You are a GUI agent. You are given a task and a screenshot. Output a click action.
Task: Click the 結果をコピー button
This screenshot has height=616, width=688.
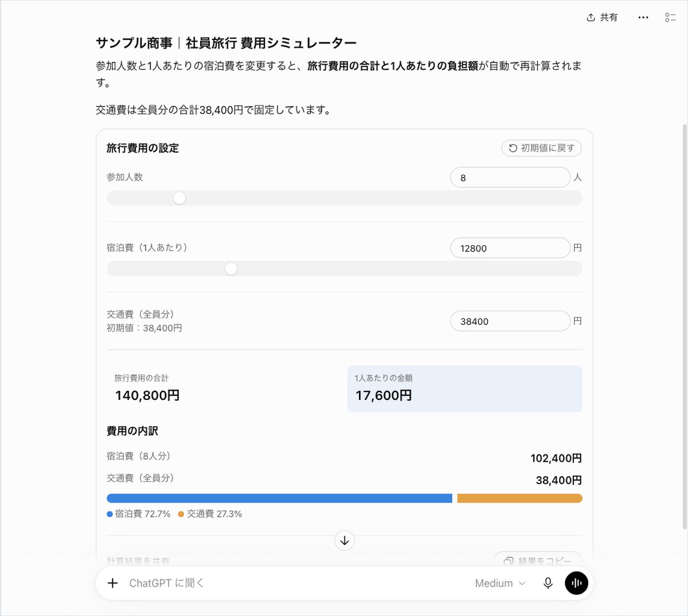538,560
